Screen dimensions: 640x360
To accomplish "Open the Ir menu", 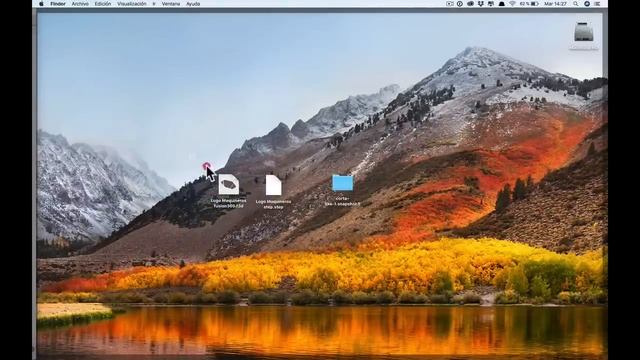I will point(154,4).
